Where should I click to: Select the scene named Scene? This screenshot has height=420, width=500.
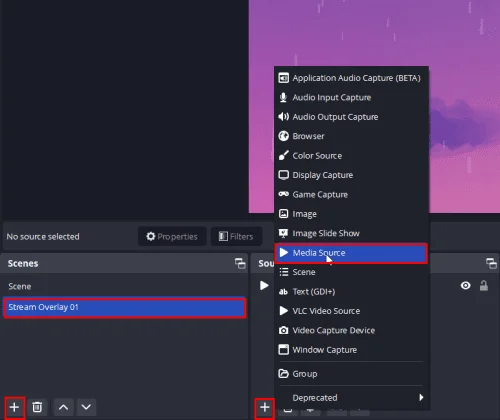tap(124, 286)
